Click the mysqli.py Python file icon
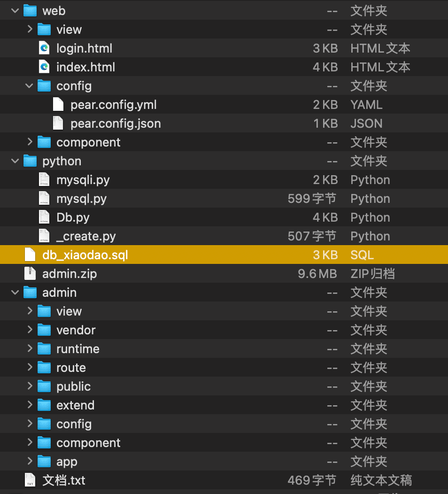The image size is (448, 494). 44,180
